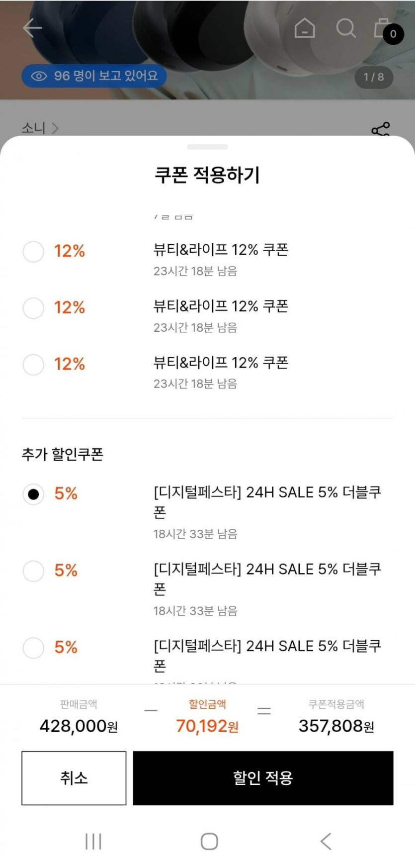Tap the sheet drag handle bar

click(207, 147)
